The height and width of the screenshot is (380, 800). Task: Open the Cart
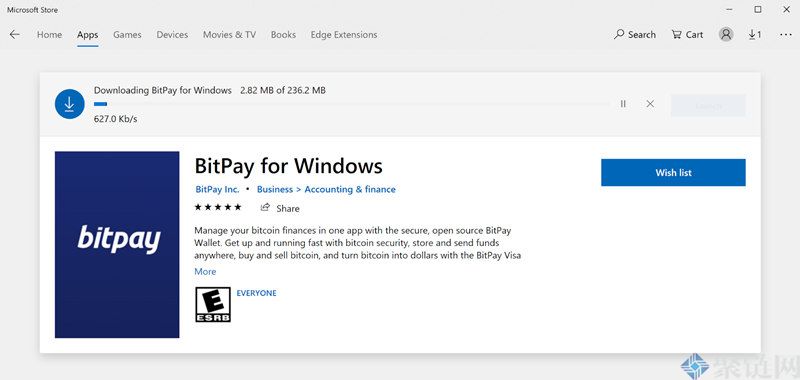(687, 35)
